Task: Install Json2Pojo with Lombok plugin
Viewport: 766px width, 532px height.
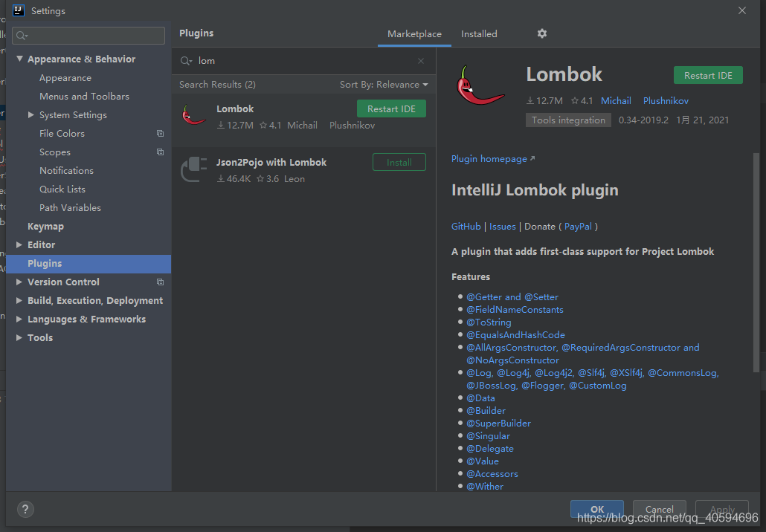Action: [399, 163]
